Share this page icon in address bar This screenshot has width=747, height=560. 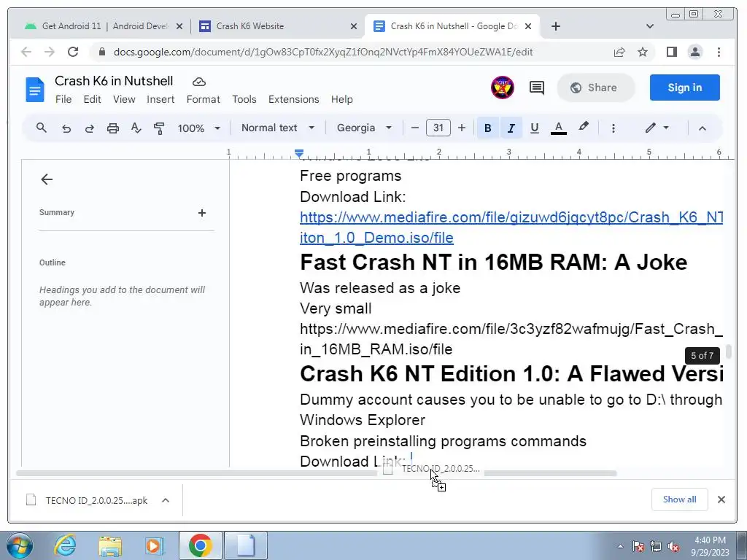[619, 52]
